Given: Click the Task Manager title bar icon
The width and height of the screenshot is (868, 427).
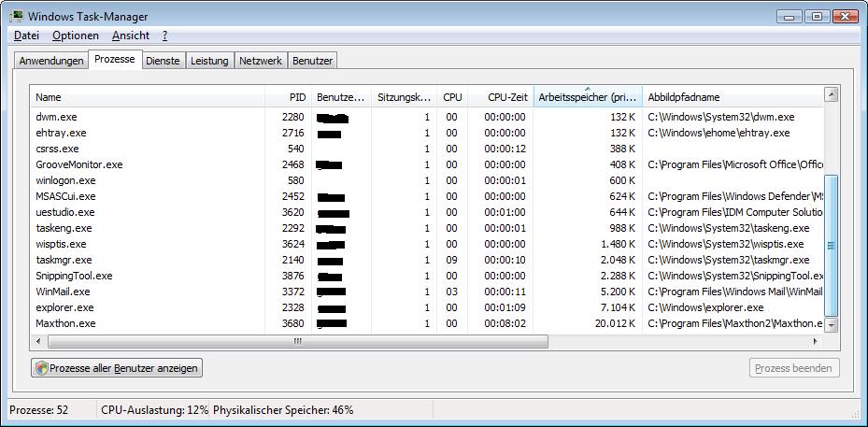Looking at the screenshot, I should [17, 16].
